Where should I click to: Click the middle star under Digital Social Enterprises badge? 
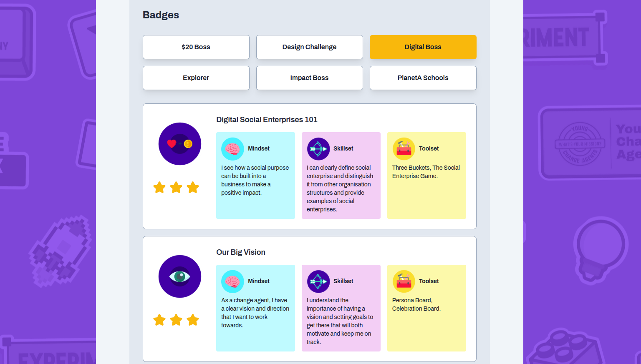coord(176,188)
